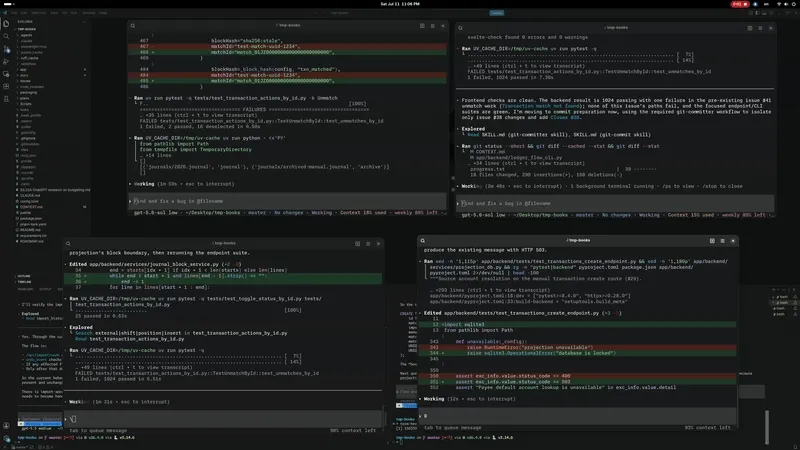Expand the tests folder
Screen dimensions: 800x450
(x=24, y=110)
